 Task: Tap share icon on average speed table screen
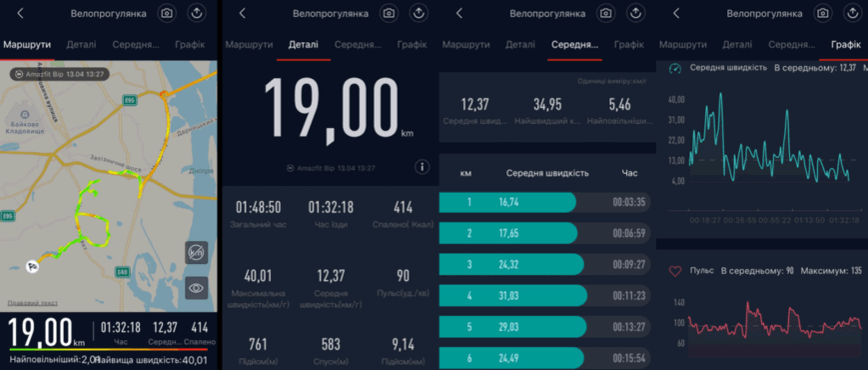click(x=635, y=13)
